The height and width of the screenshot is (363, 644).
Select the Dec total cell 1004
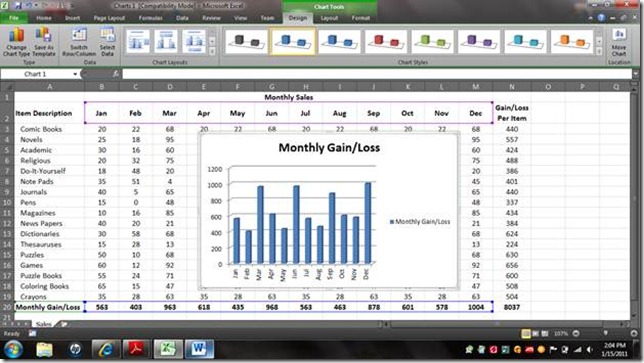coord(476,307)
